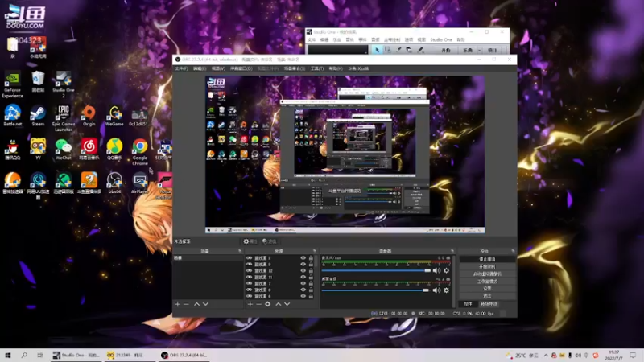
Task: Open Battle.net desktop shortcut
Action: pos(12,116)
